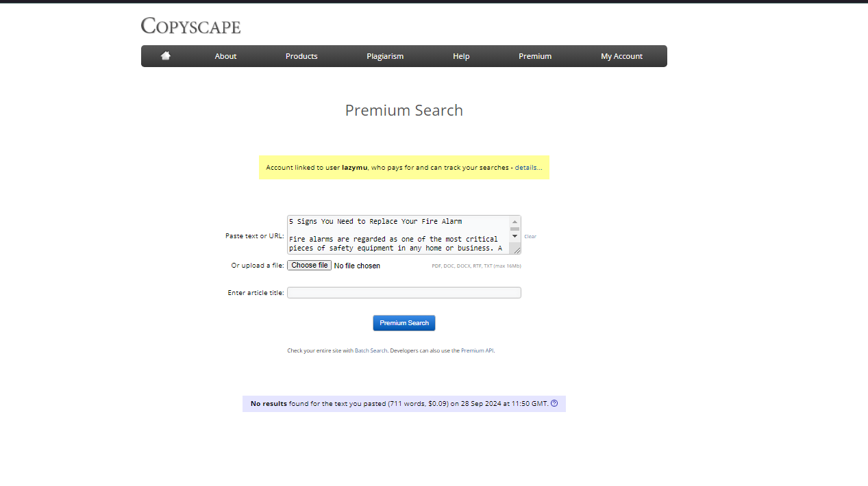Click the text area scroll down arrow
This screenshot has width=868, height=486.
[515, 236]
